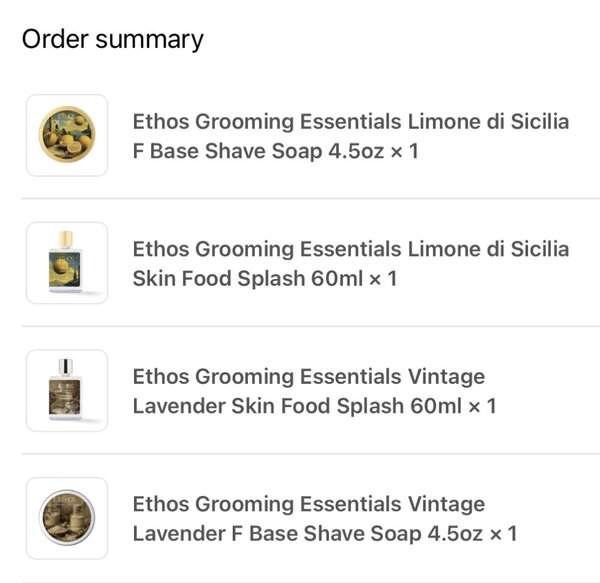Click quantity × 1 on Lavender splash
This screenshot has height=583, width=600.
point(483,406)
